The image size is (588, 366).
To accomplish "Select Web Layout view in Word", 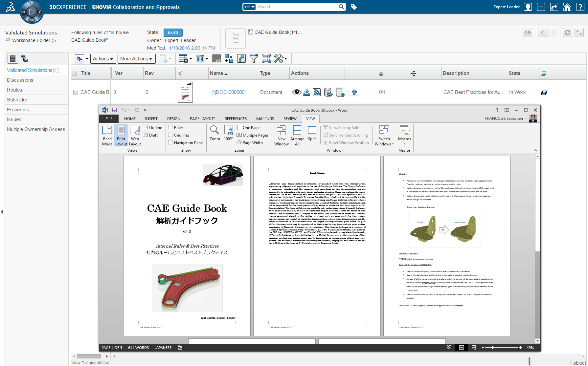I will (x=135, y=136).
